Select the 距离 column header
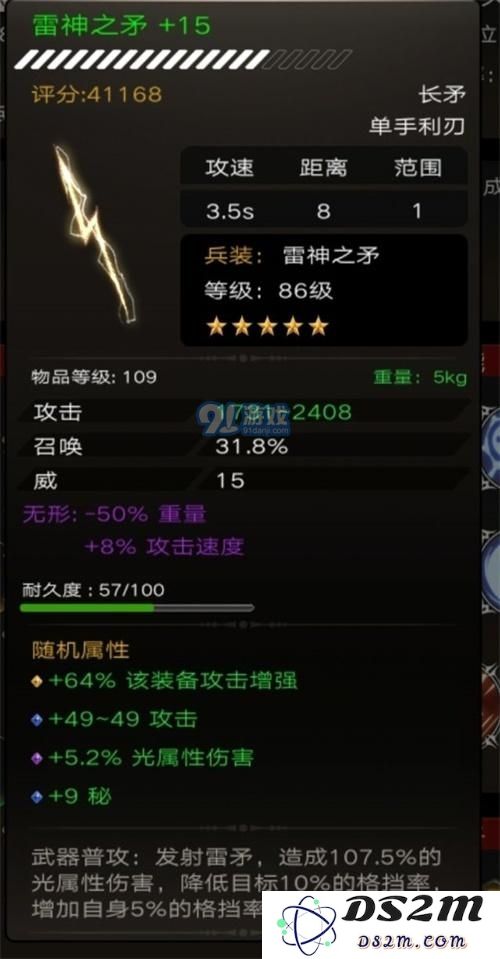 click(323, 168)
